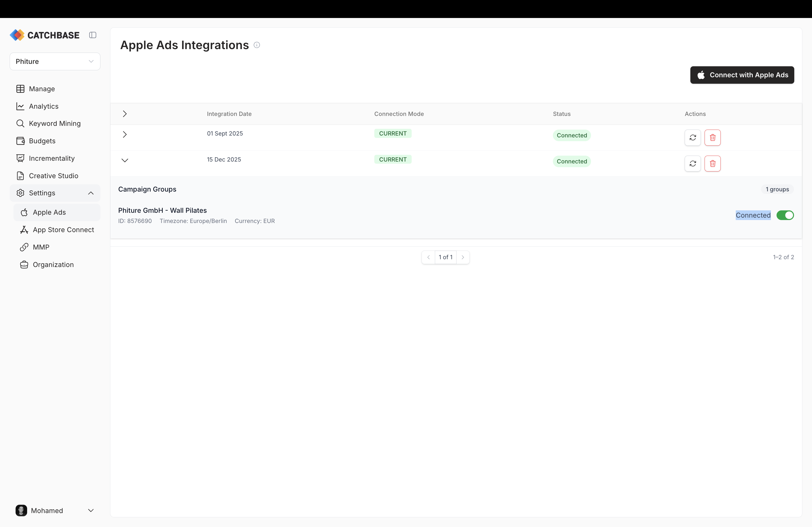Open Incrementality from the sidebar
This screenshot has width=812, height=527.
tap(52, 158)
